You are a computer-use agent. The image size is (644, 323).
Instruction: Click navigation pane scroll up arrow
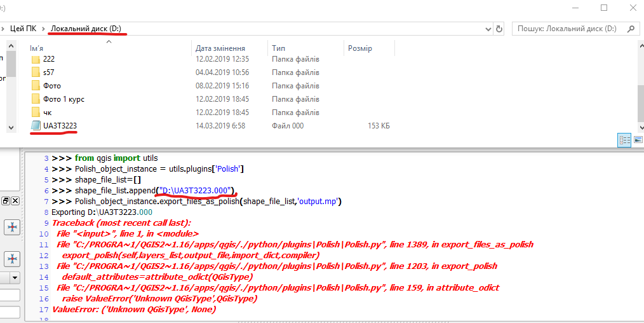click(x=11, y=46)
